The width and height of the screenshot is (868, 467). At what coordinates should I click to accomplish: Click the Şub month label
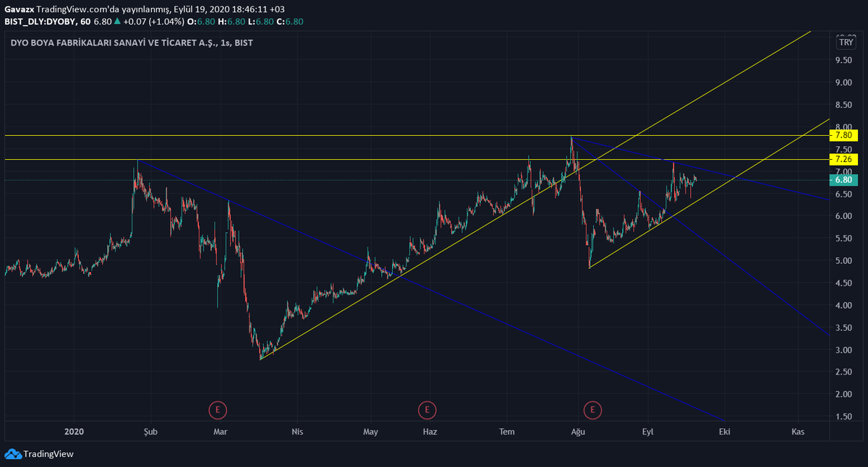point(150,432)
